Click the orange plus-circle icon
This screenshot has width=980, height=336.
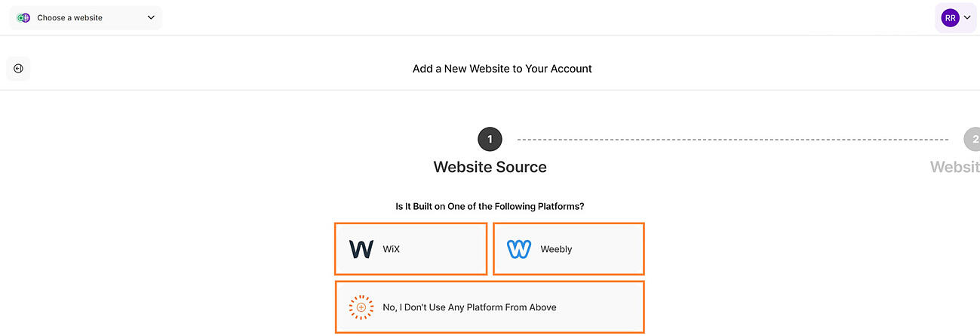pos(361,307)
